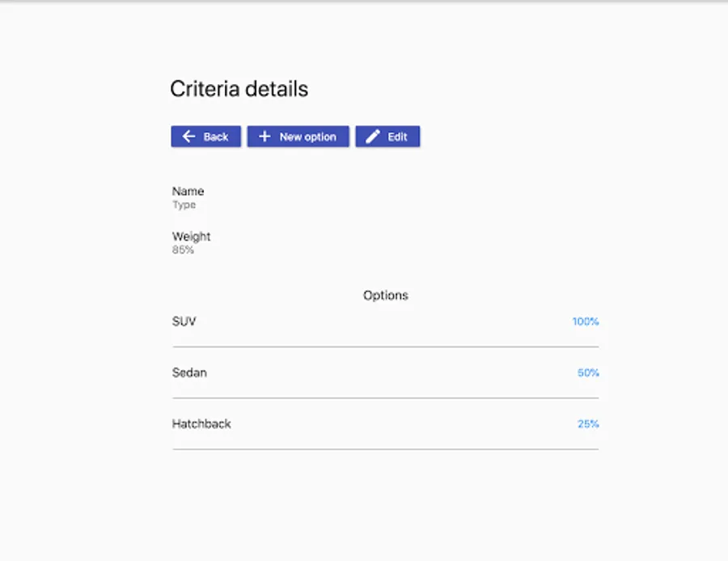Open the 50% score for Sedan
The height and width of the screenshot is (561, 728).
(x=588, y=373)
